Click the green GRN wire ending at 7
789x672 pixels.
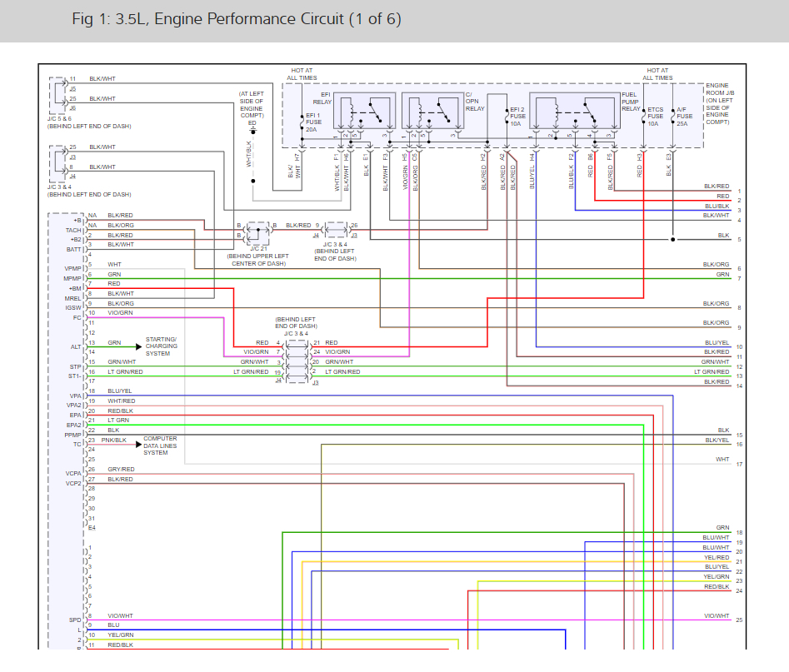[417, 279]
